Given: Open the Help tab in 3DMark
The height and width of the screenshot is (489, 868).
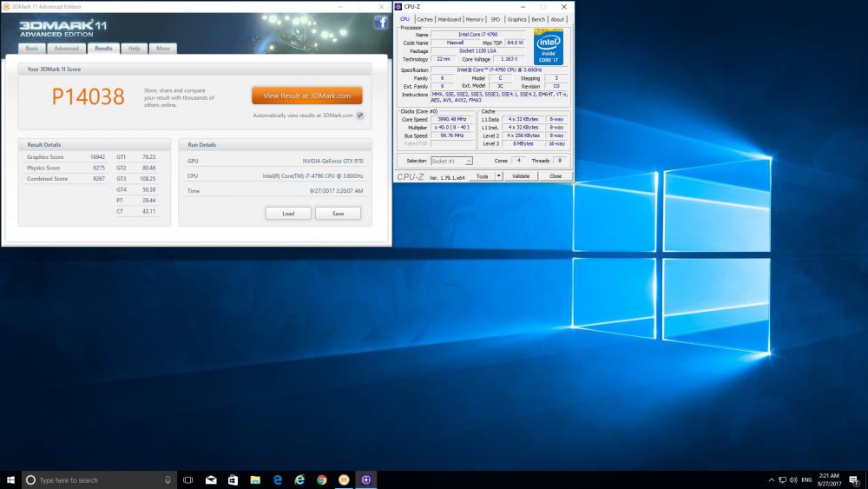Looking at the screenshot, I should pyautogui.click(x=134, y=48).
